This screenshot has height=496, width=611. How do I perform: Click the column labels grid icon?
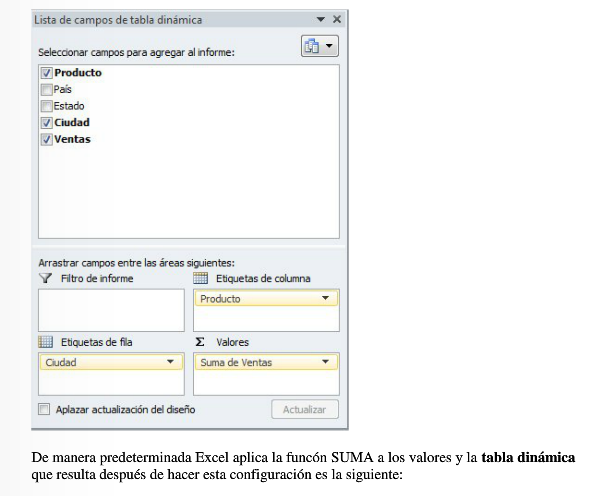(200, 278)
